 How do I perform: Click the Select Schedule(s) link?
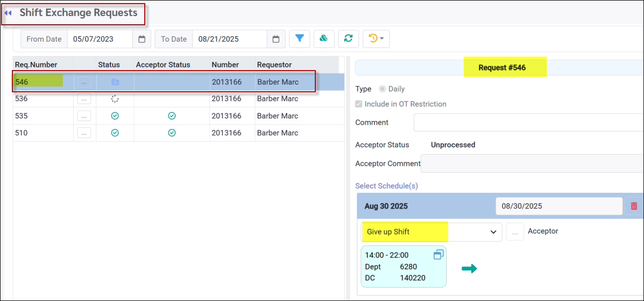[x=386, y=186]
